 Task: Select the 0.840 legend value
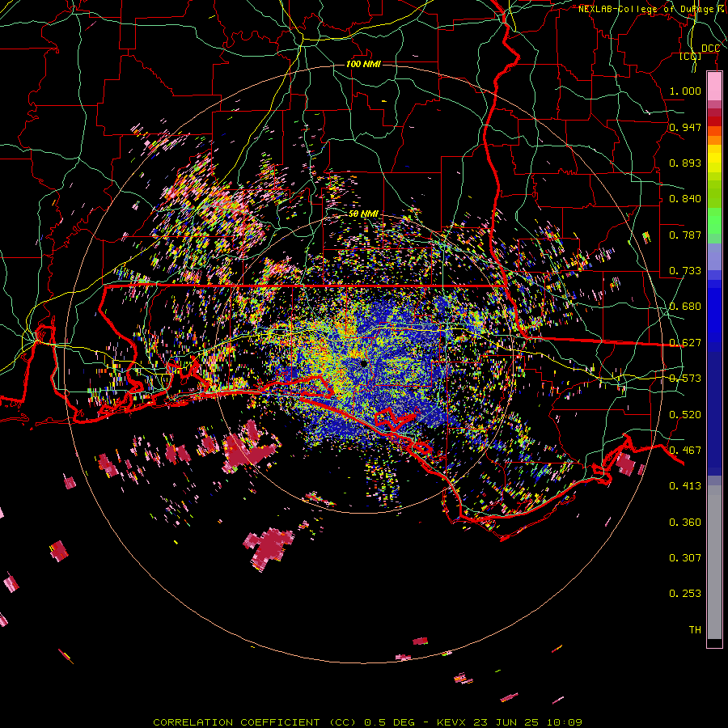pos(685,199)
